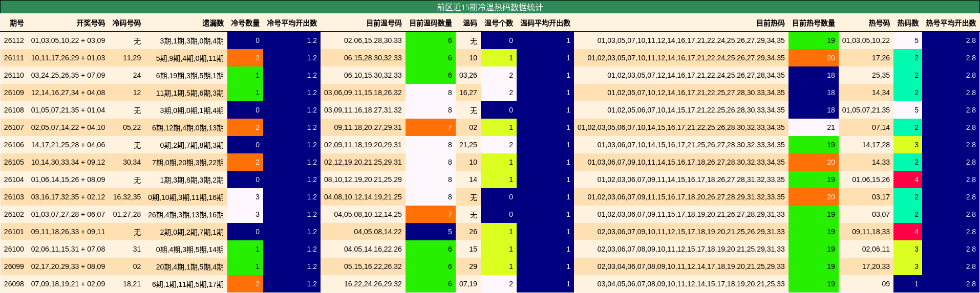980x293 pixels.
Task: Click period cell 26100
Action: [x=14, y=249]
